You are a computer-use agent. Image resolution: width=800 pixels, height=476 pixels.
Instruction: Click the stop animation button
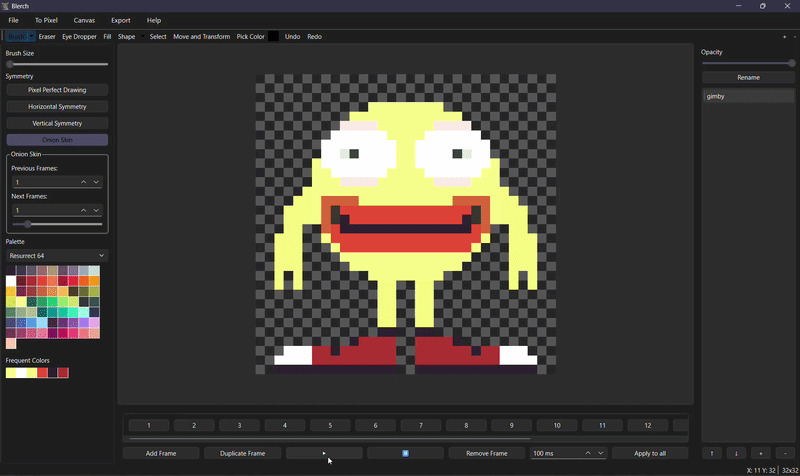coord(406,453)
